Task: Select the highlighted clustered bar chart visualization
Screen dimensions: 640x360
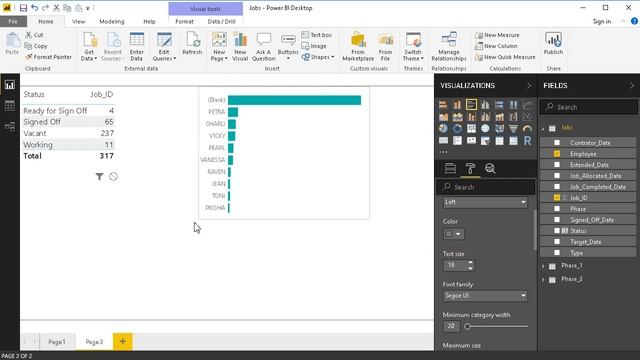Action: click(471, 105)
